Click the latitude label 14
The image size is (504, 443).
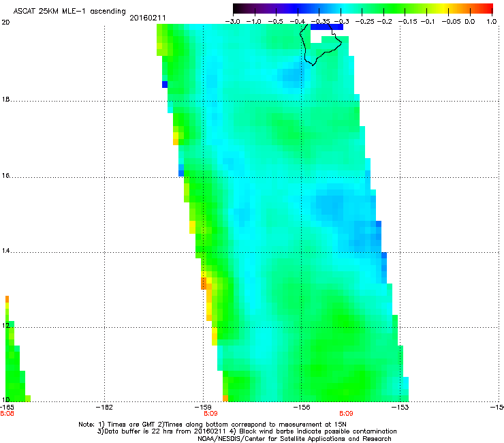point(5,251)
